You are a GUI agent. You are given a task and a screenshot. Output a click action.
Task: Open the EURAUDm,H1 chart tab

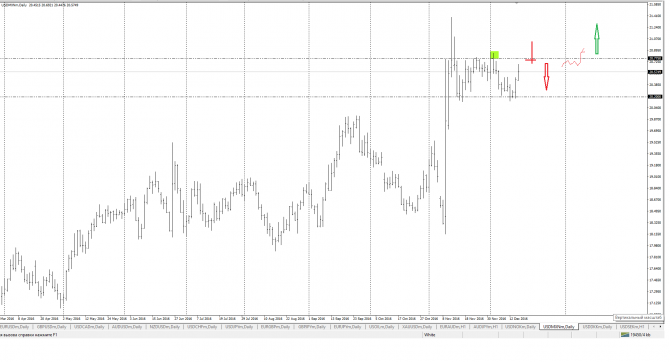453,327
